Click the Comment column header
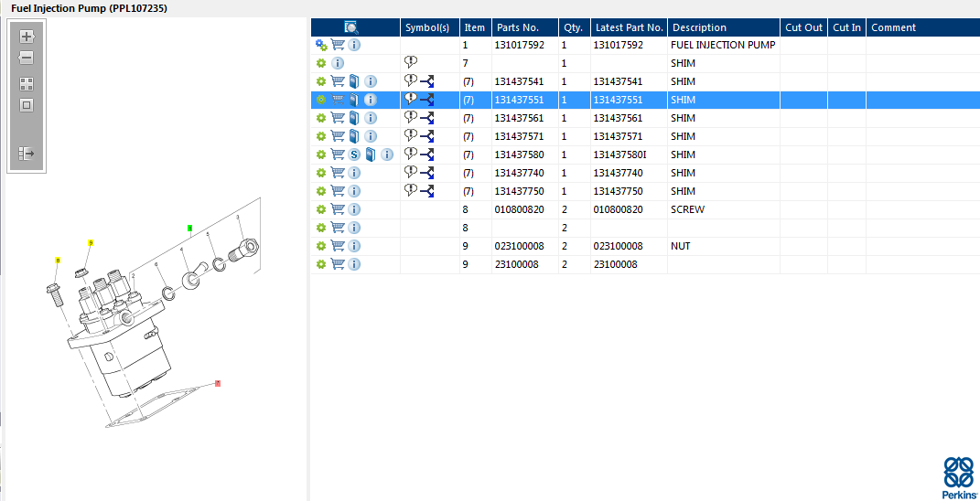 pyautogui.click(x=923, y=27)
